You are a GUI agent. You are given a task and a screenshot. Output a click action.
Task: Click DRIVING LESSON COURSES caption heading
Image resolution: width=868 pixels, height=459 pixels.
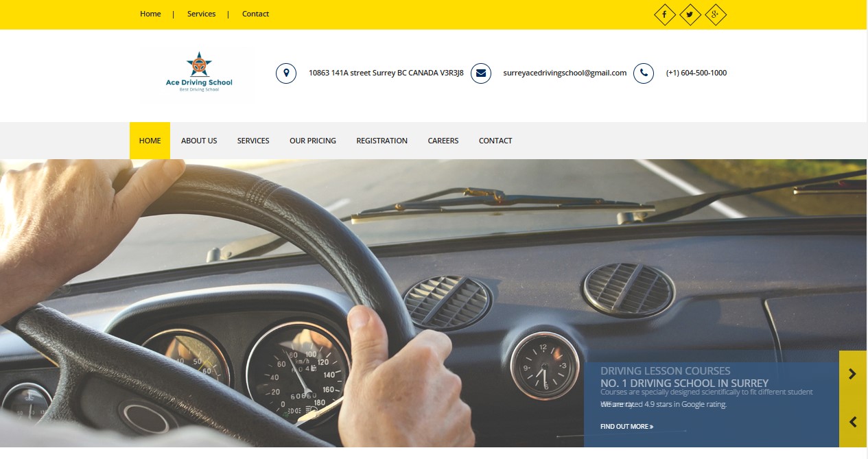[665, 371]
